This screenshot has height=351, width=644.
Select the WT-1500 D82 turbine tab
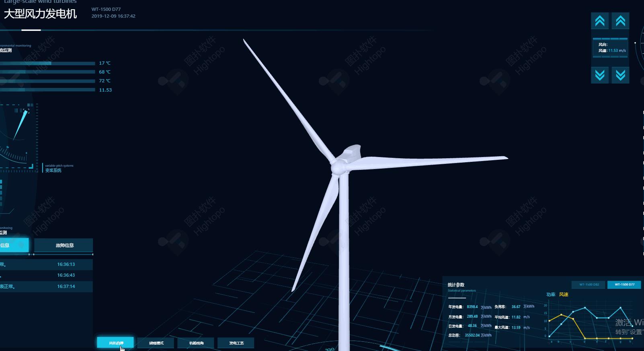click(589, 284)
